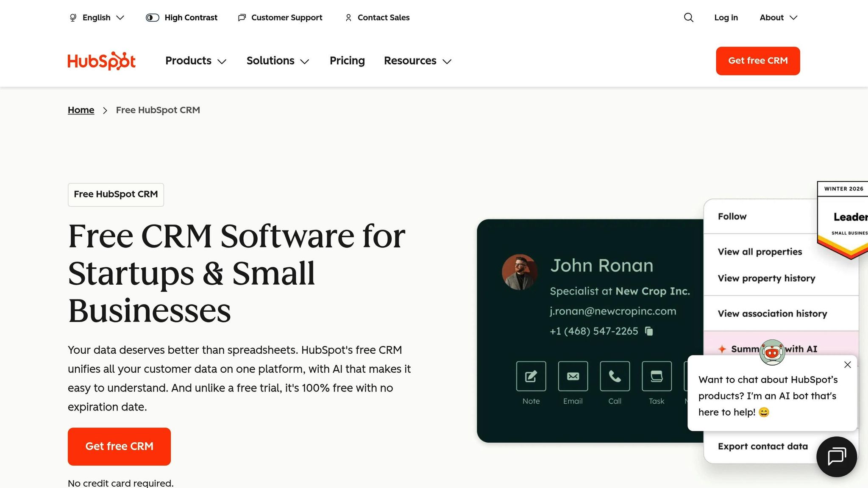Click the Get free CRM button
The width and height of the screenshot is (868, 488).
757,61
